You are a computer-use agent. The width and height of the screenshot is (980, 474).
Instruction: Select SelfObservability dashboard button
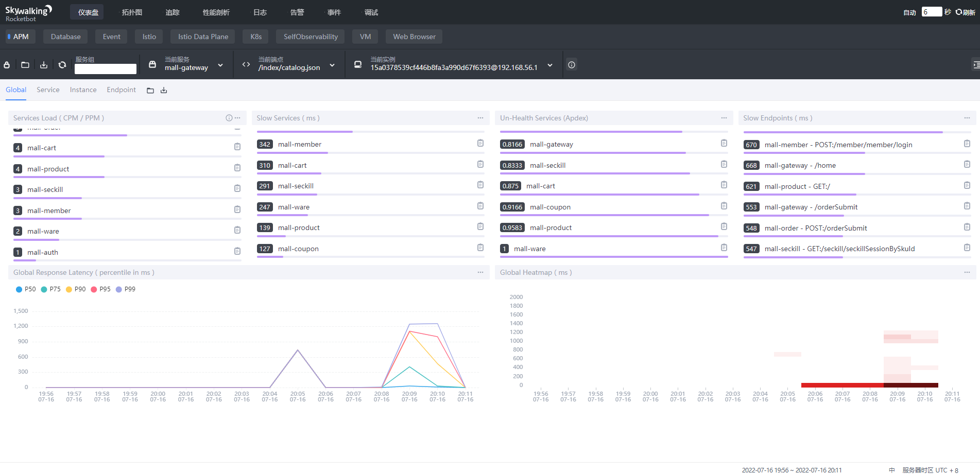[x=311, y=37]
